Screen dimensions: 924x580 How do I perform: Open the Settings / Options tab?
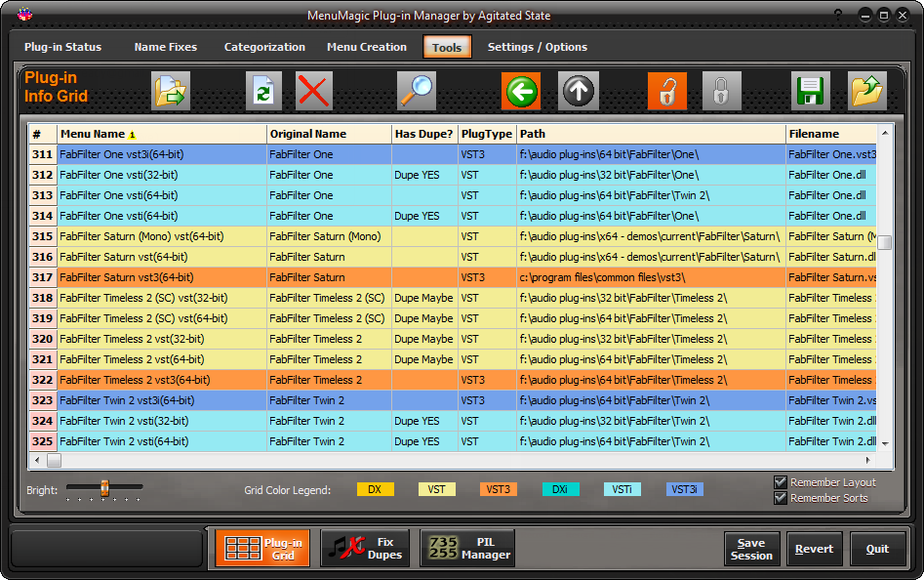click(x=538, y=47)
